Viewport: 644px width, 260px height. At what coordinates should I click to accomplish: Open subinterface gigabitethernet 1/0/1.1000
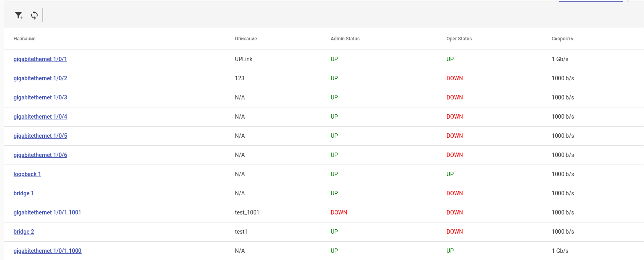(x=48, y=251)
